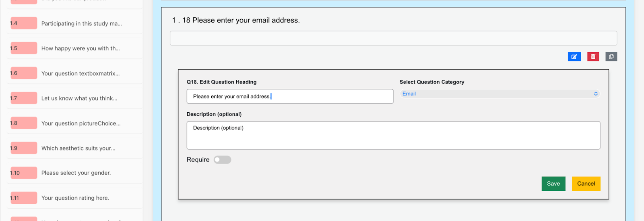Image resolution: width=644 pixels, height=221 pixels.
Task: Click the pink 1.9 number badge
Action: pos(23,148)
